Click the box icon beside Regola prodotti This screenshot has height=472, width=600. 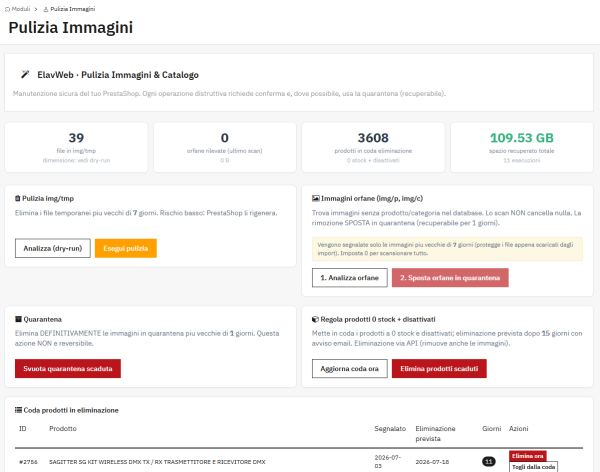pyautogui.click(x=315, y=319)
